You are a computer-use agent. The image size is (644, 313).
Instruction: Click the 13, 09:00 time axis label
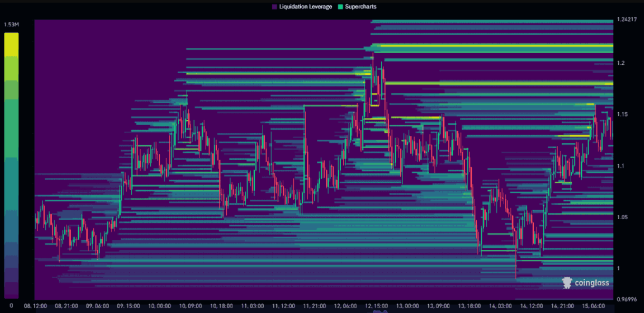438,306
